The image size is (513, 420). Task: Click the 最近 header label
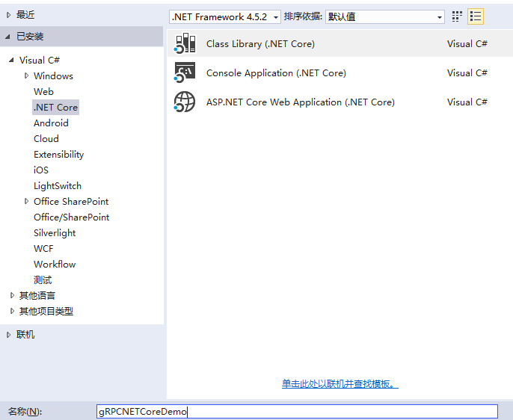coord(25,15)
